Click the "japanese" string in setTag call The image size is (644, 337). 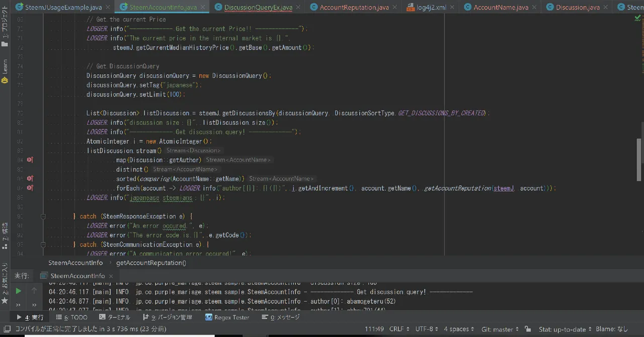point(181,85)
